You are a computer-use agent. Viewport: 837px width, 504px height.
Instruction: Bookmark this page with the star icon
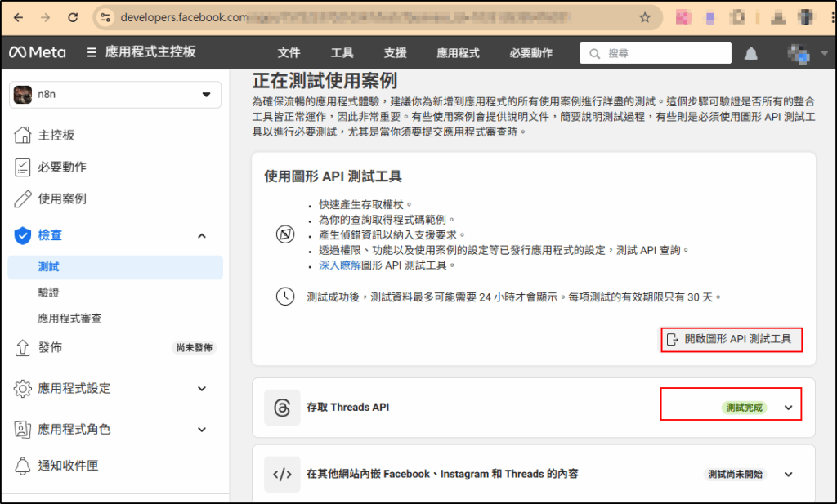click(645, 18)
